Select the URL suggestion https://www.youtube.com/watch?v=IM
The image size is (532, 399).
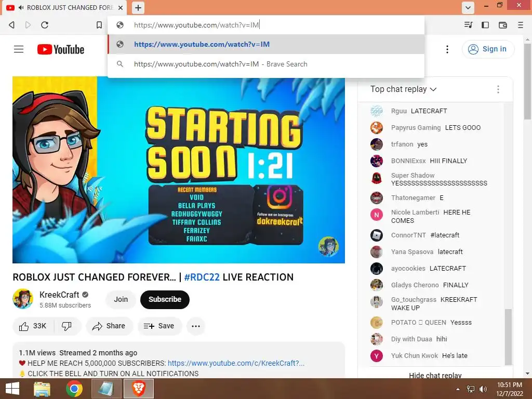(266, 44)
